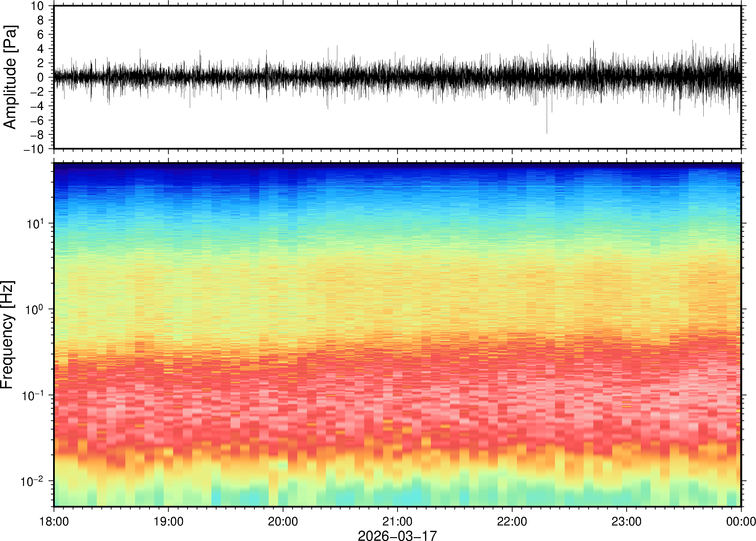Click the 10⁻¹ frequency tick label
756x541 pixels.
click(32, 395)
